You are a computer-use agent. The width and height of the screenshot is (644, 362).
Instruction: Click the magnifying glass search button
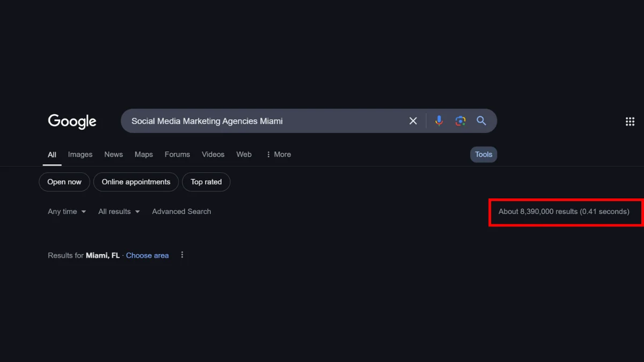coord(481,121)
